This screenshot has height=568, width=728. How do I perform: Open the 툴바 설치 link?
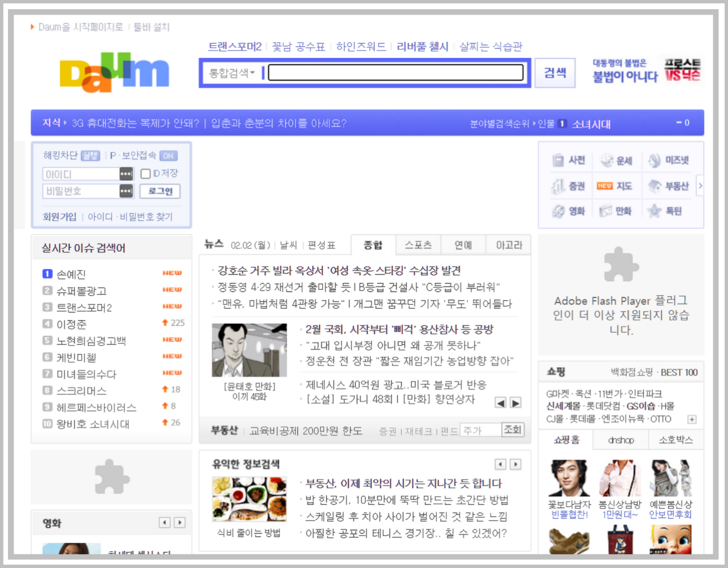pos(152,27)
